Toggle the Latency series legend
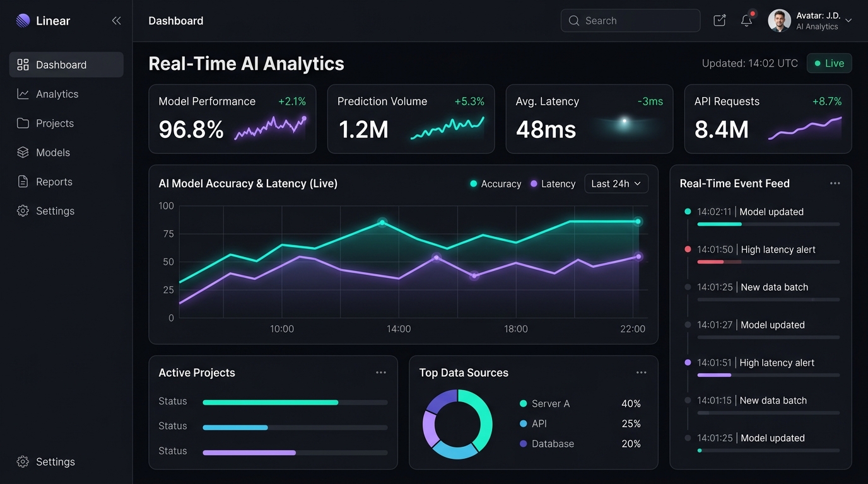This screenshot has width=868, height=484. coord(553,184)
